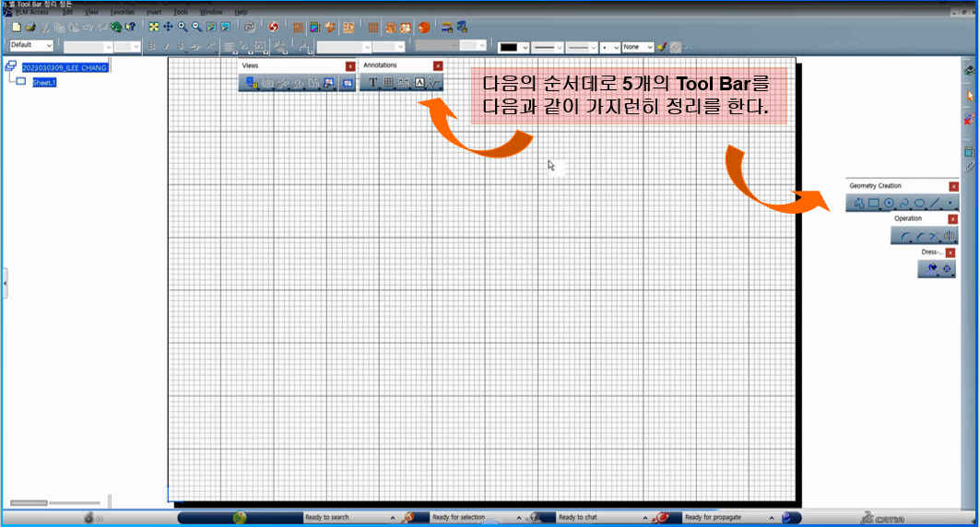
Task: Select the Front View icon in Views toolbar
Action: [x=249, y=83]
